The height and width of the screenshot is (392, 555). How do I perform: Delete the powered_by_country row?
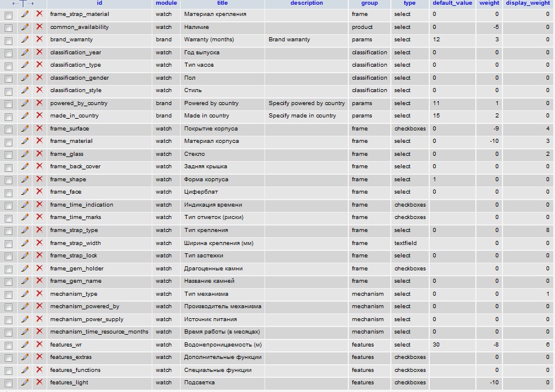40,103
